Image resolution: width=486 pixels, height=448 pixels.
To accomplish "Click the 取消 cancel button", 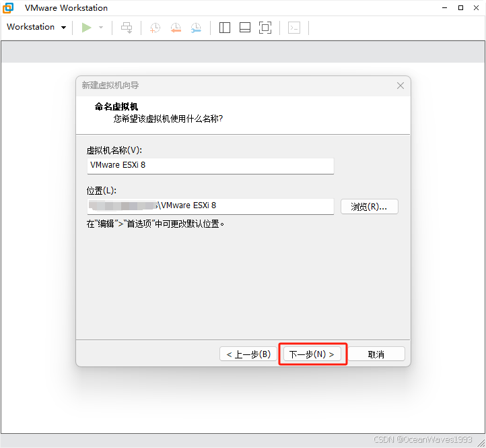I will coord(376,354).
